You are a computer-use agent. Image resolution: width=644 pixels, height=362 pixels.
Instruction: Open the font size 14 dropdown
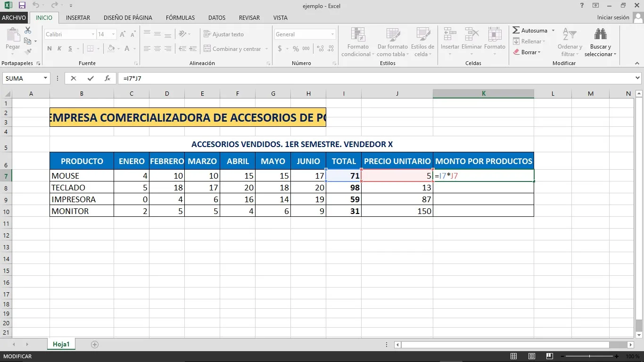click(113, 34)
